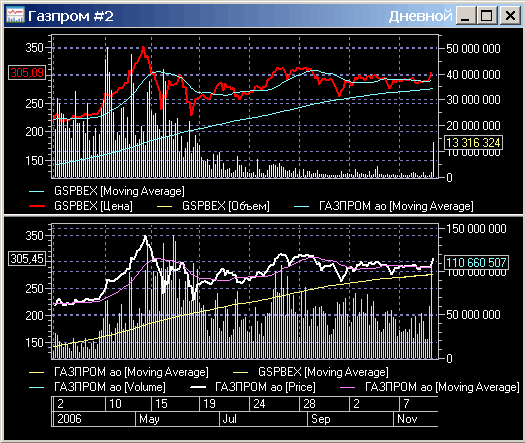This screenshot has height=443, width=525.
Task: Click the day 28 cell on time axis
Action: [324, 404]
